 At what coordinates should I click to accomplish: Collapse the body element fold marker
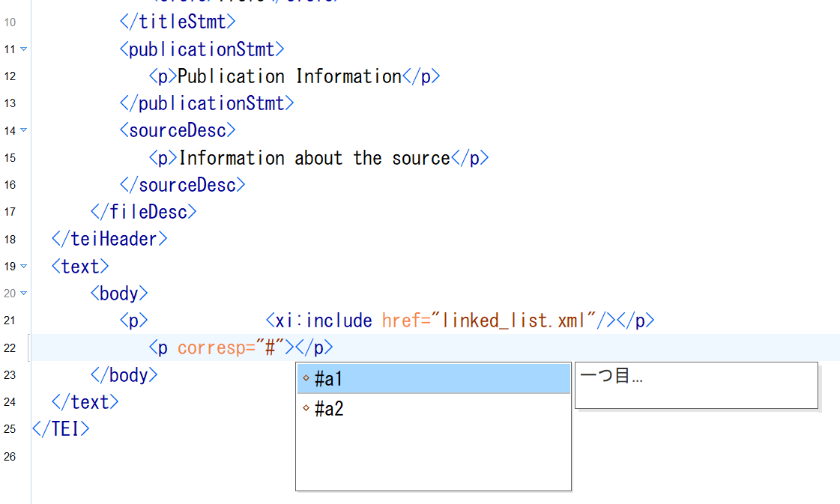point(23,293)
